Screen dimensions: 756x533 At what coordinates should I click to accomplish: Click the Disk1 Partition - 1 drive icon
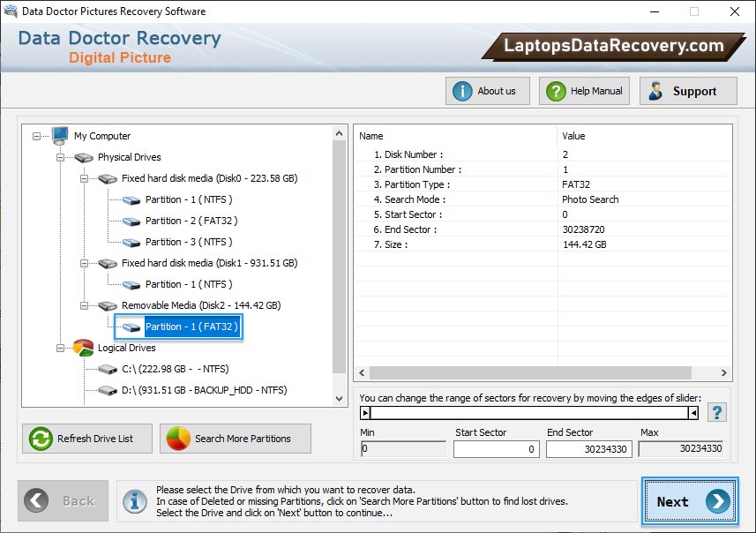(x=131, y=284)
